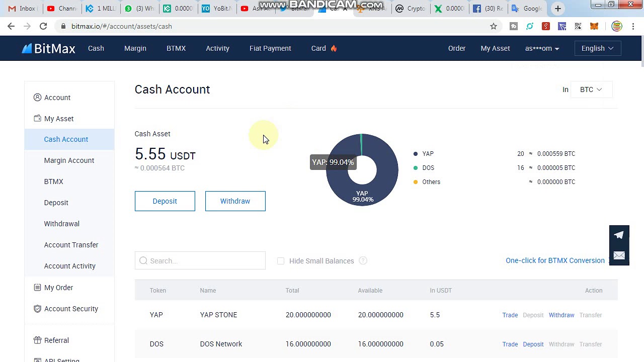Click the browser profile avatar icon
Screen dimensions: 644x362
[x=617, y=26]
